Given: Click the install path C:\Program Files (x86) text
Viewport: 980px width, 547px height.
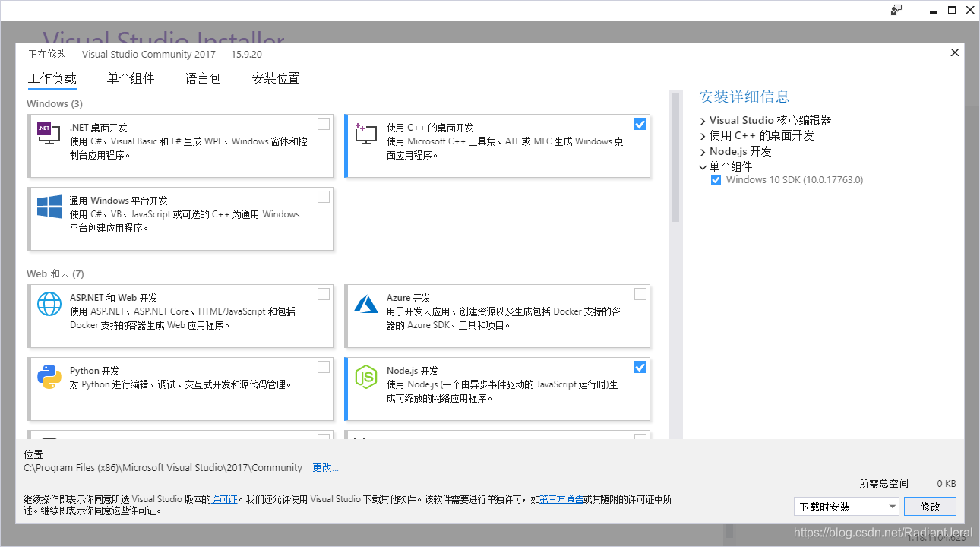Looking at the screenshot, I should click(x=163, y=468).
